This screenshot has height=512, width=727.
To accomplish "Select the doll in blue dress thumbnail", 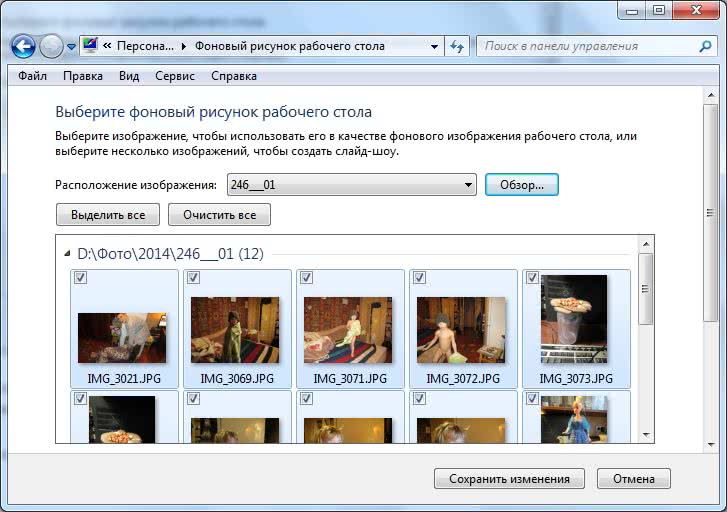I will pos(574,419).
